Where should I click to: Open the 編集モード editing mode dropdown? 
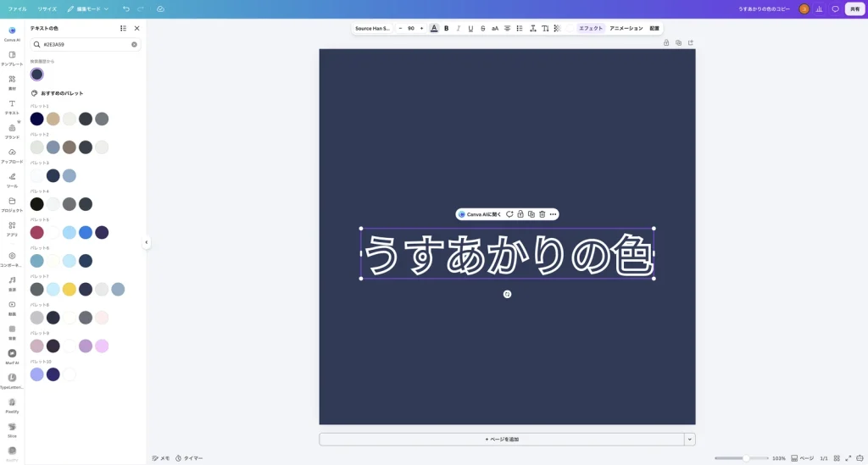pyautogui.click(x=88, y=8)
